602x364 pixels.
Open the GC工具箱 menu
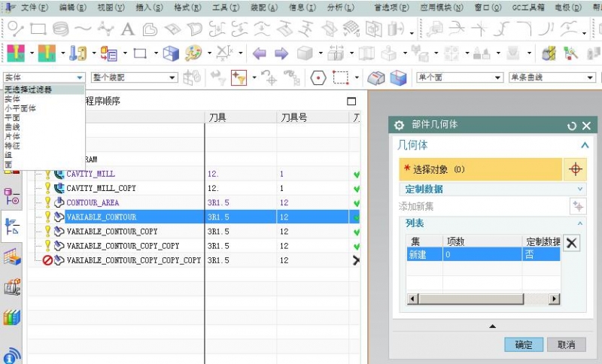(x=528, y=8)
